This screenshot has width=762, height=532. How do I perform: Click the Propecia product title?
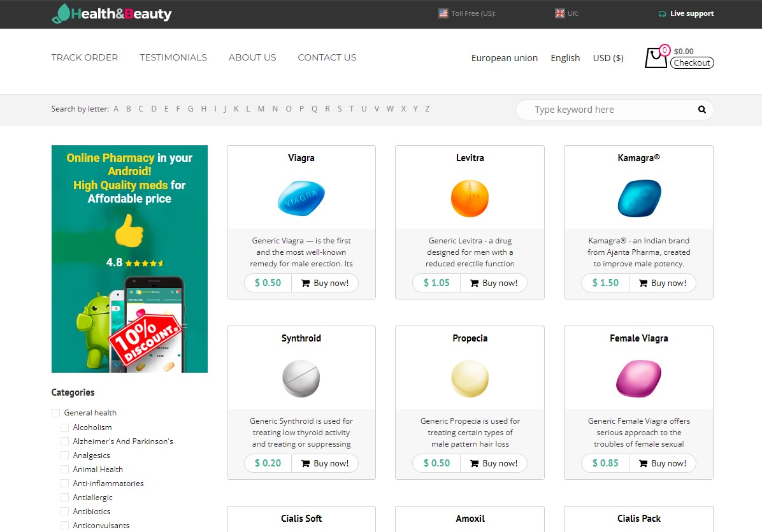click(470, 338)
